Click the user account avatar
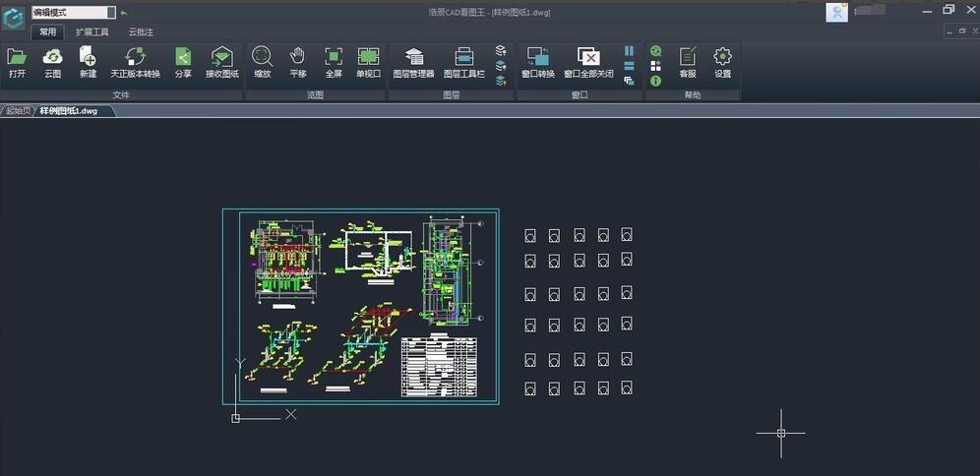Screen dimensions: 980x476 pyautogui.click(x=837, y=12)
